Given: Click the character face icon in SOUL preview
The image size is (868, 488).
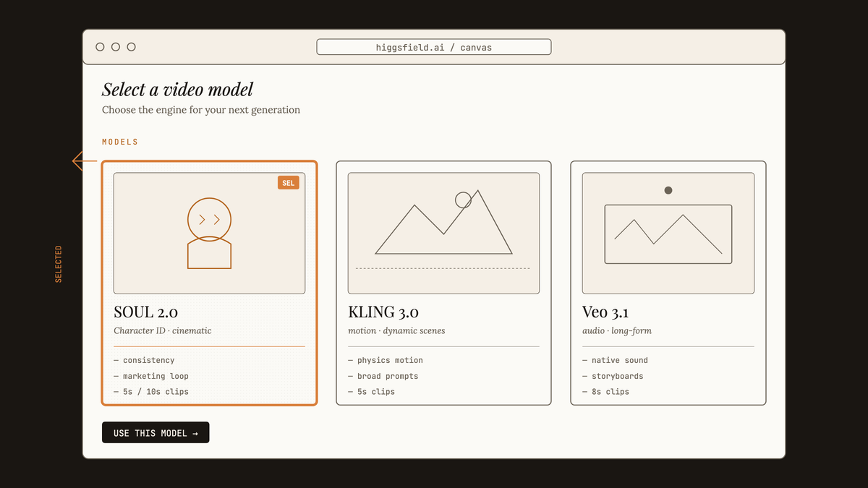Looking at the screenshot, I should [x=209, y=219].
